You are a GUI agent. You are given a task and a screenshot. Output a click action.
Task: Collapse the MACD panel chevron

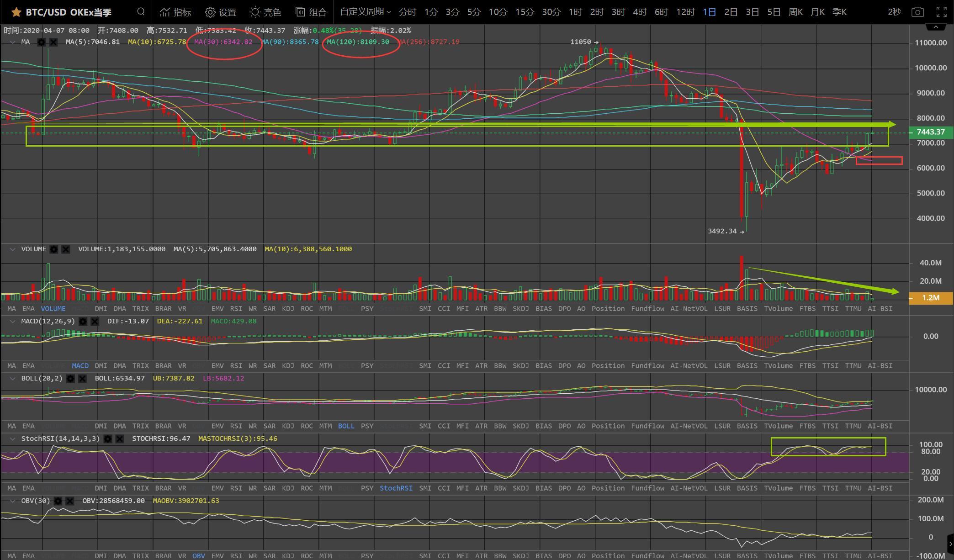tap(12, 322)
